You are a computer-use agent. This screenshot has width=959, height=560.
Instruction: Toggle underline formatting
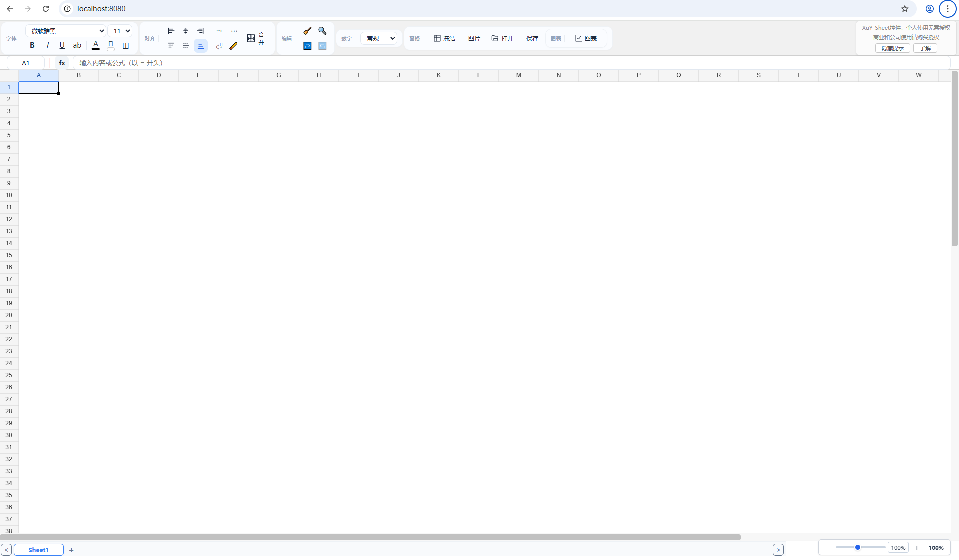(x=62, y=45)
